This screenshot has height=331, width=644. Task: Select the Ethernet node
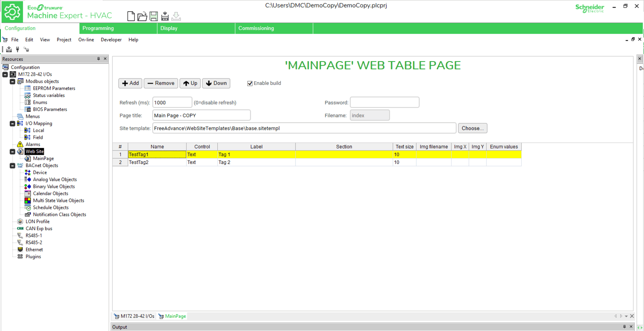coord(34,250)
